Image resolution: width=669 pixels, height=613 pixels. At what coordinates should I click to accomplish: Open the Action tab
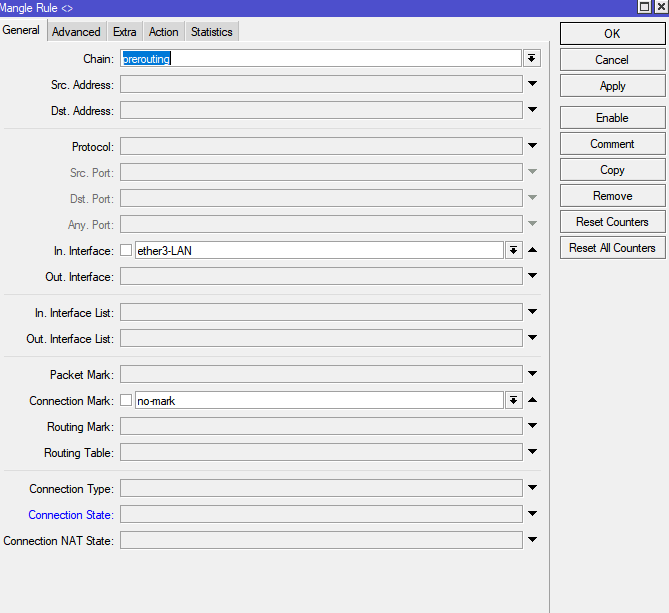[163, 32]
